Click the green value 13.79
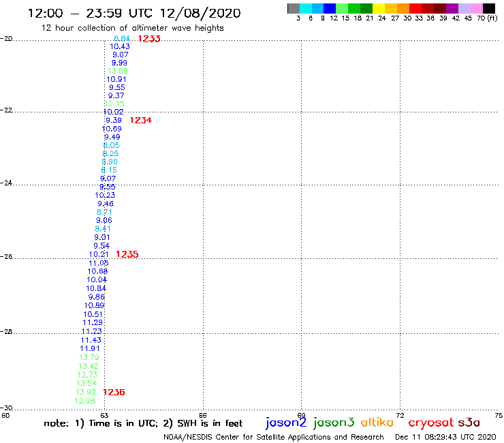Screen dimensions: 504x443 (x=89, y=357)
